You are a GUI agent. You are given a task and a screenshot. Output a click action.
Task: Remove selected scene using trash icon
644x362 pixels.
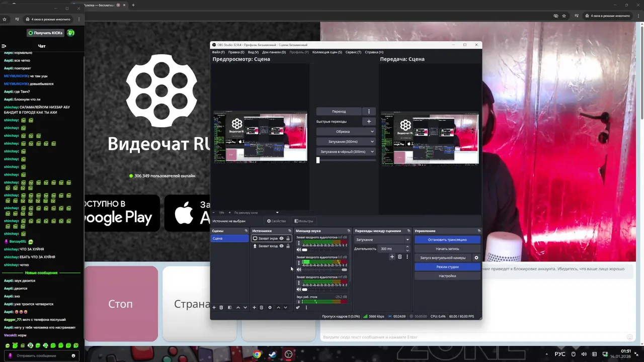[221, 307]
